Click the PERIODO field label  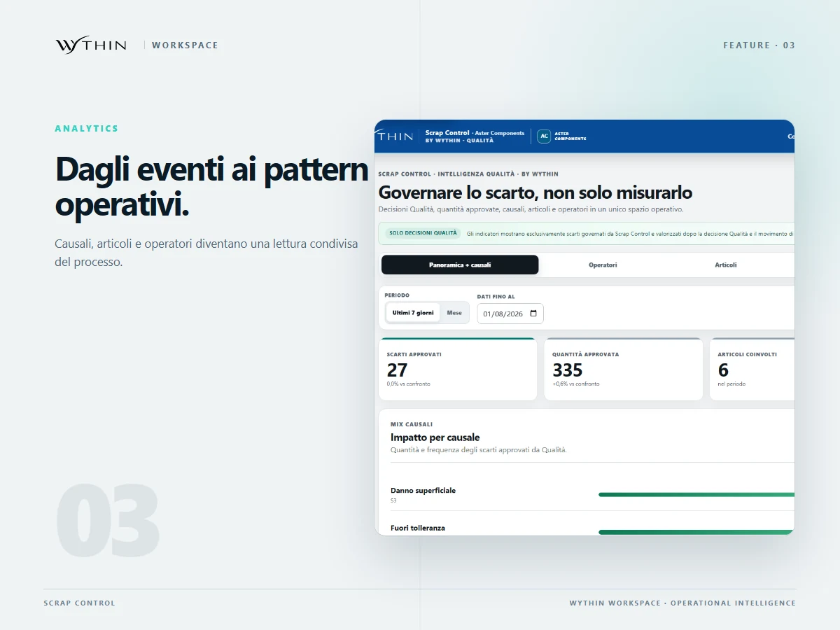pyautogui.click(x=397, y=295)
